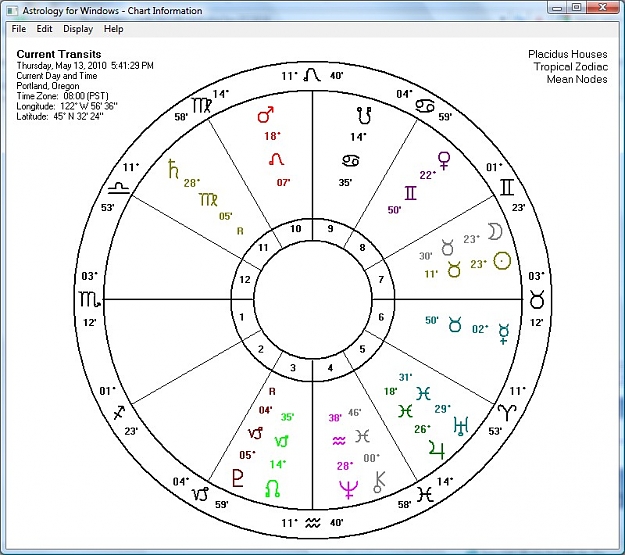This screenshot has width=625, height=555.
Task: Maximize the Astrology for Windows window
Action: pyautogui.click(x=577, y=7)
